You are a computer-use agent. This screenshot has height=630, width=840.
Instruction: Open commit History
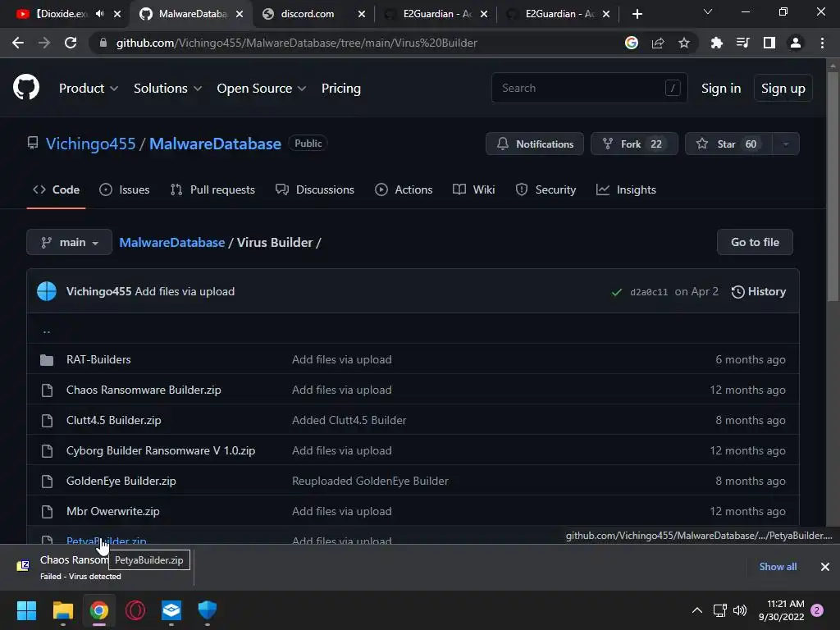759,291
